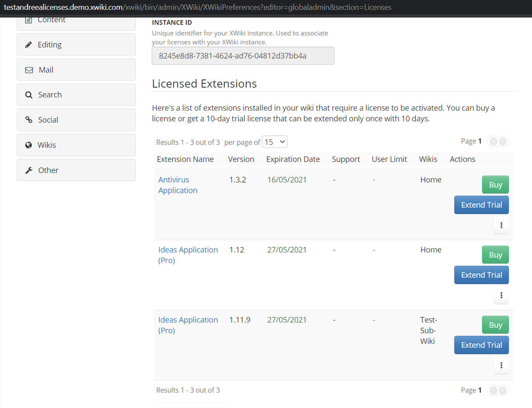This screenshot has height=408, width=532.
Task: Sort table by Expiration Date column
Action: (293, 159)
